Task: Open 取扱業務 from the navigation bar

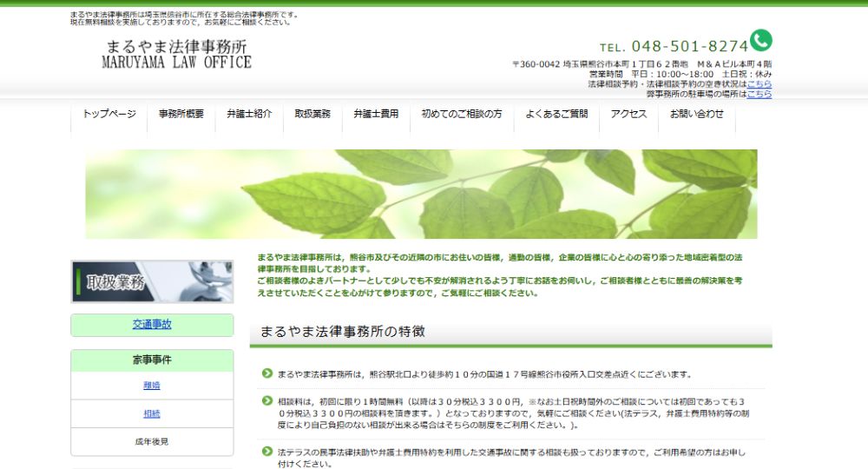Action: pos(312,114)
